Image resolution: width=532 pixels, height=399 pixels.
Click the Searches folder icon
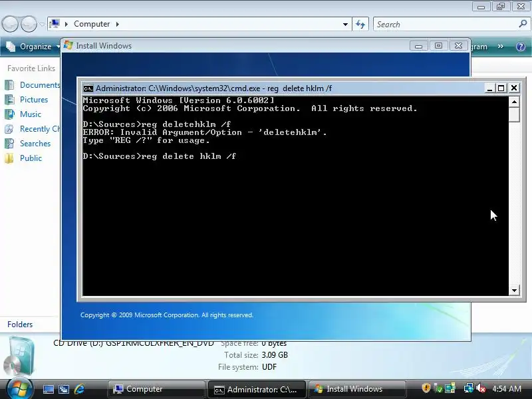9,143
